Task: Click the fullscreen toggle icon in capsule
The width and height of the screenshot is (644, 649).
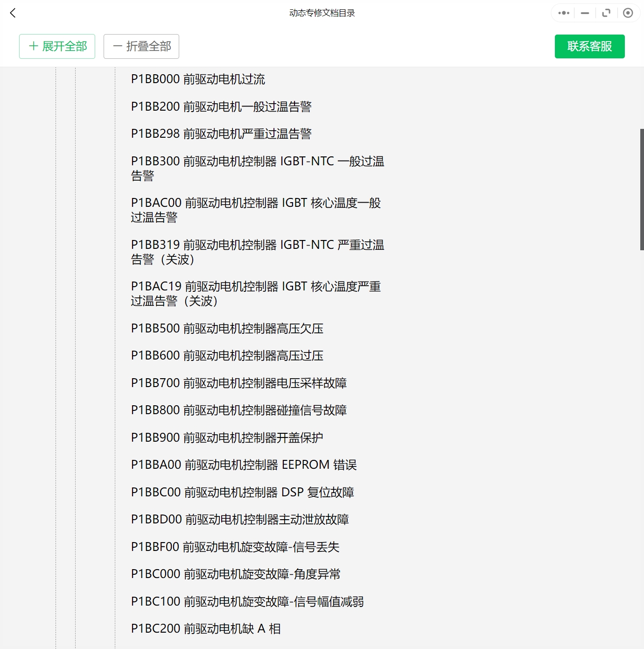Action: click(x=606, y=13)
